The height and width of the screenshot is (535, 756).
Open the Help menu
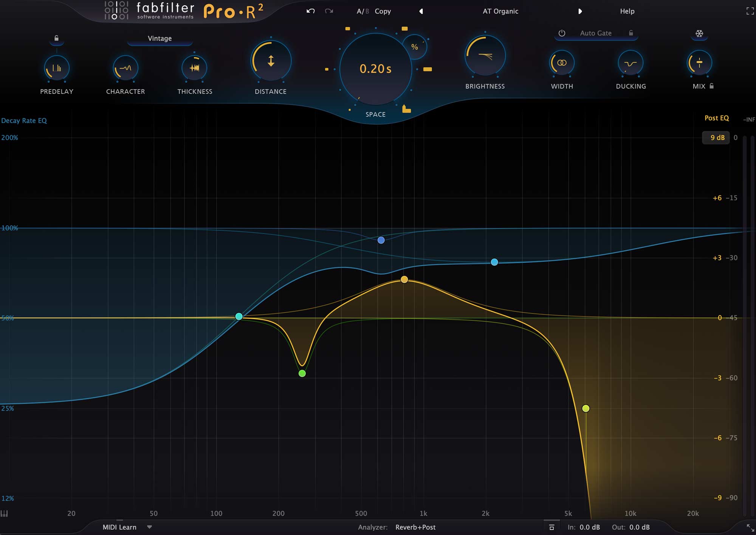(x=627, y=11)
